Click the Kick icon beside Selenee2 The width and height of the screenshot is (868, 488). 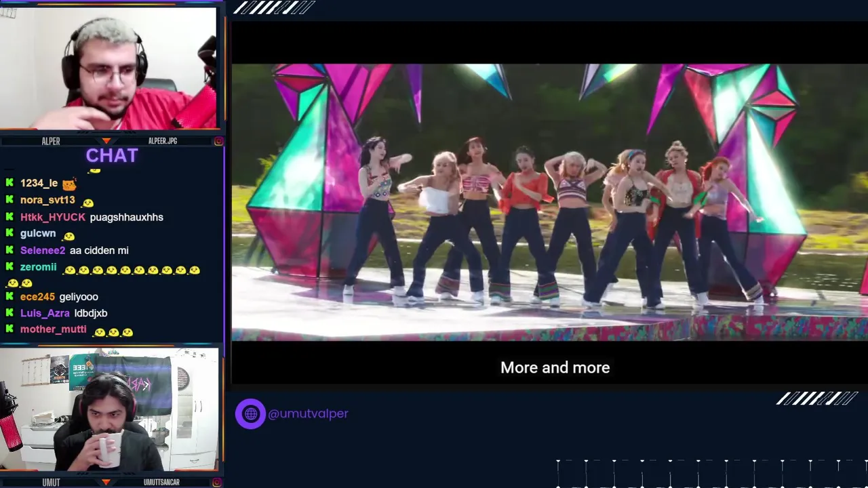click(9, 250)
